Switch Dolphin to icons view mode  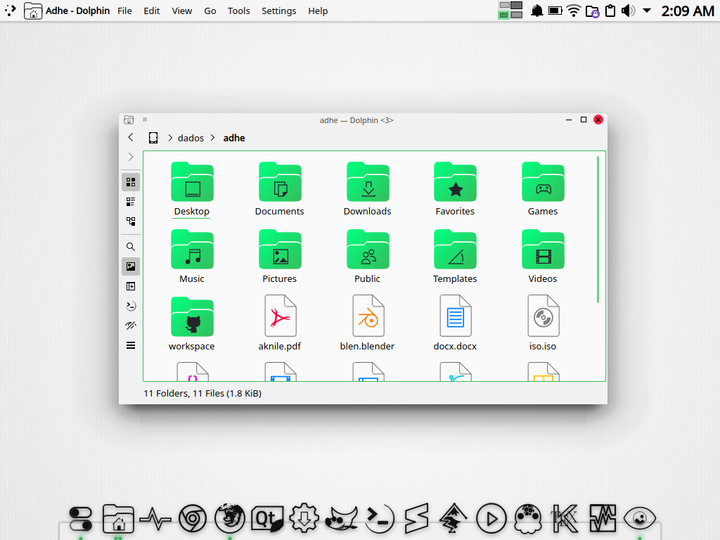131,182
